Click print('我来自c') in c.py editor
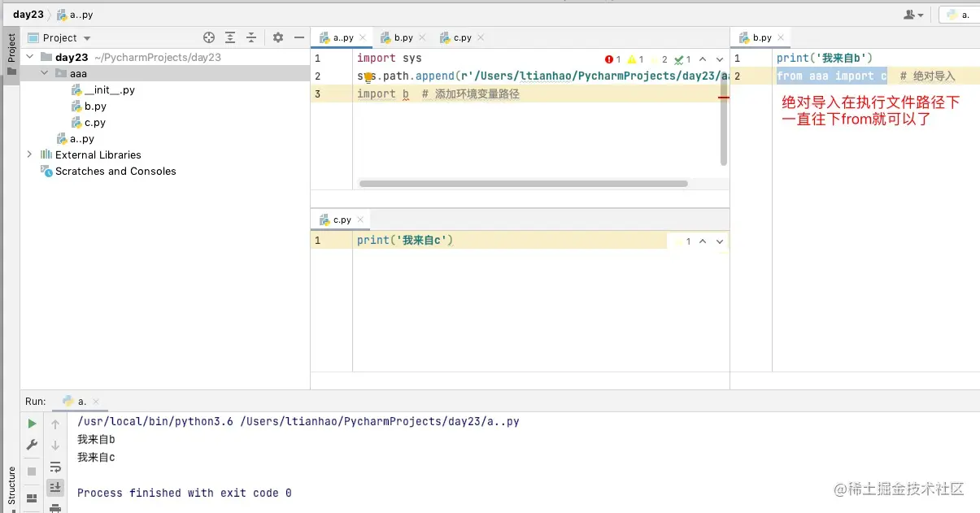The width and height of the screenshot is (980, 513). pos(405,241)
